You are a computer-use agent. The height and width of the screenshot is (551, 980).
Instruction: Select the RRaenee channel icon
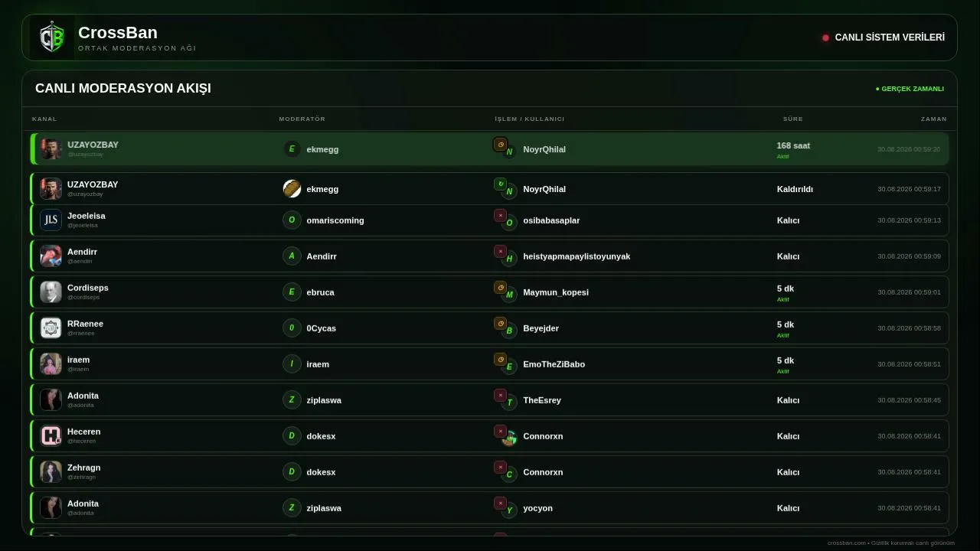pyautogui.click(x=51, y=328)
